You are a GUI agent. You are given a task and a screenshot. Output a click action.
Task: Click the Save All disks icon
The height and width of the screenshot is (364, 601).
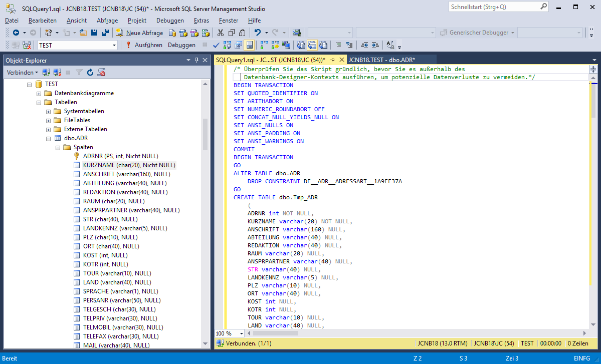(x=105, y=33)
